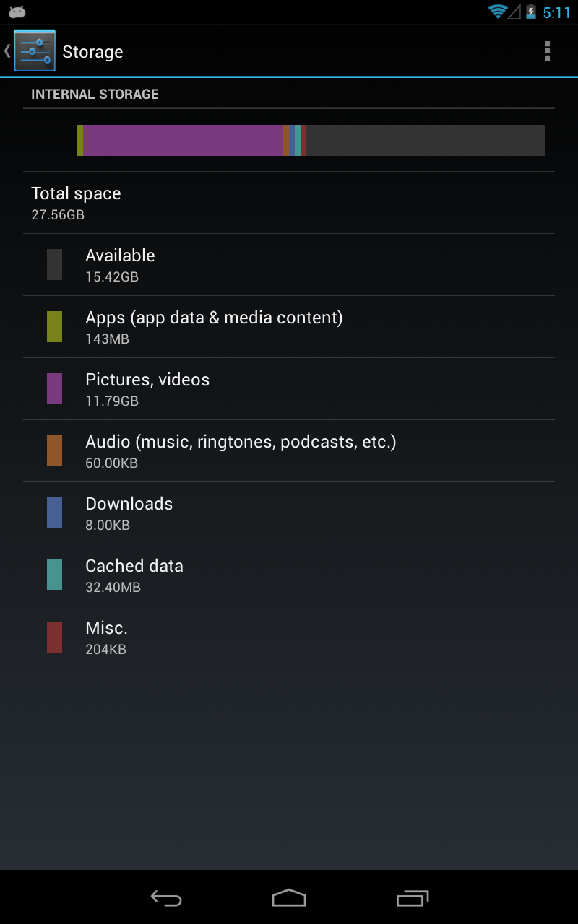
Task: Tap the Wi-Fi status icon
Action: [x=497, y=12]
